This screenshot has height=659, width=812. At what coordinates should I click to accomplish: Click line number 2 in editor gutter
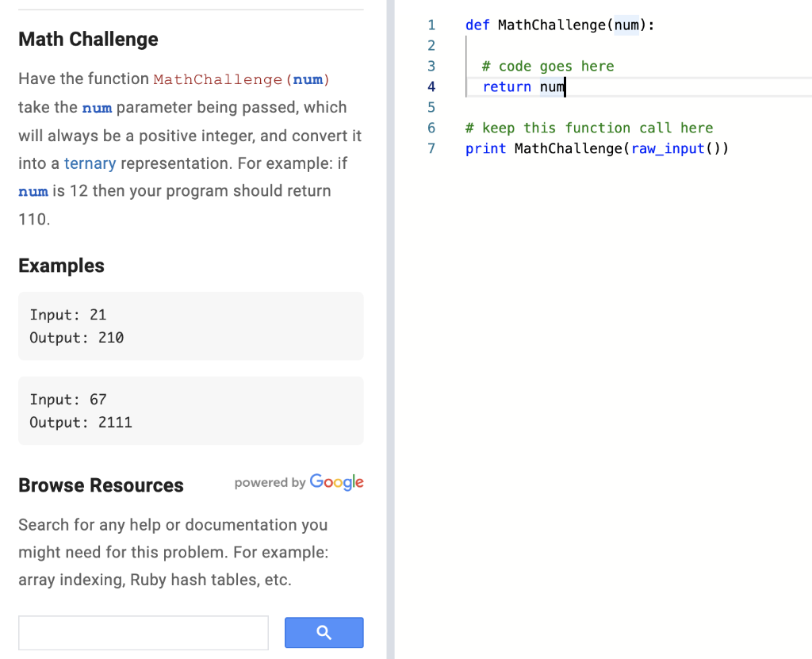(x=431, y=45)
